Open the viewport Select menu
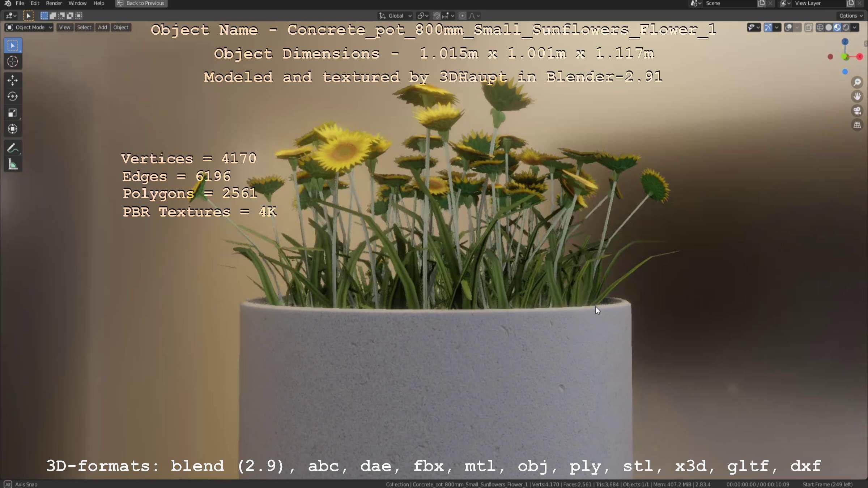The image size is (868, 488). pos(84,27)
